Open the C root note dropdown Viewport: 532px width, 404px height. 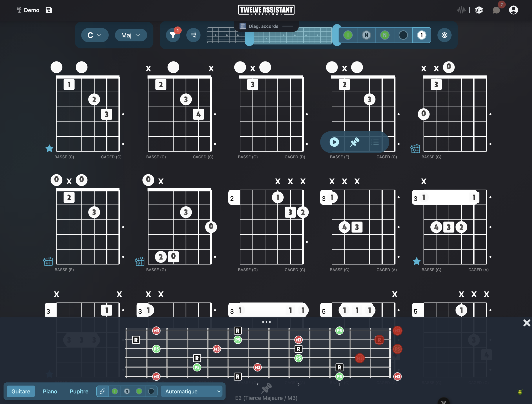[95, 35]
